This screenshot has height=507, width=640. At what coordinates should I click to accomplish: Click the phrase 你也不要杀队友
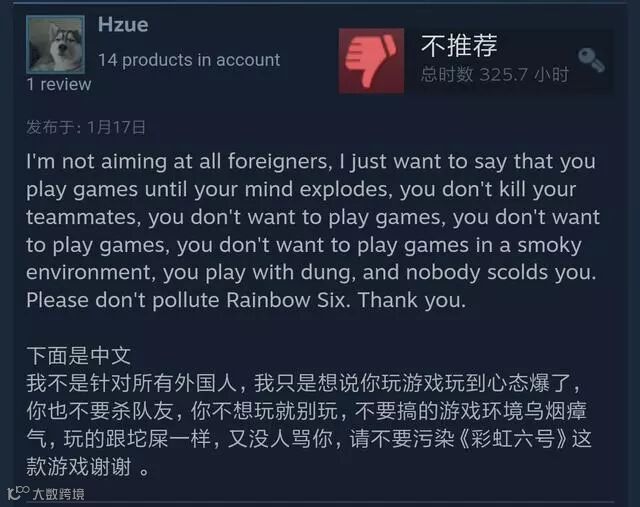click(x=100, y=411)
